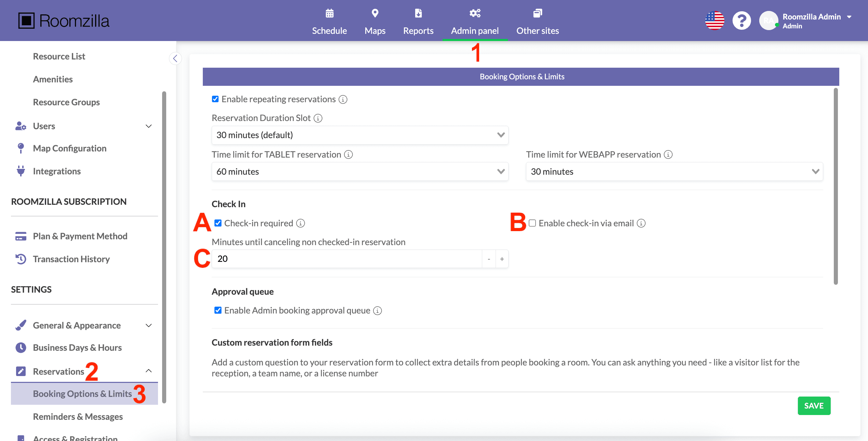Image resolution: width=868 pixels, height=441 pixels.
Task: Click info icon beside Admin booking approval queue
Action: 378,311
